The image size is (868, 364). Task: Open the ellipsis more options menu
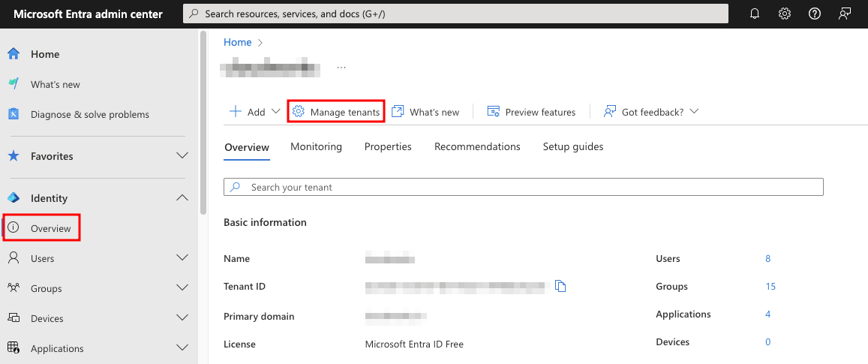pyautogui.click(x=341, y=67)
